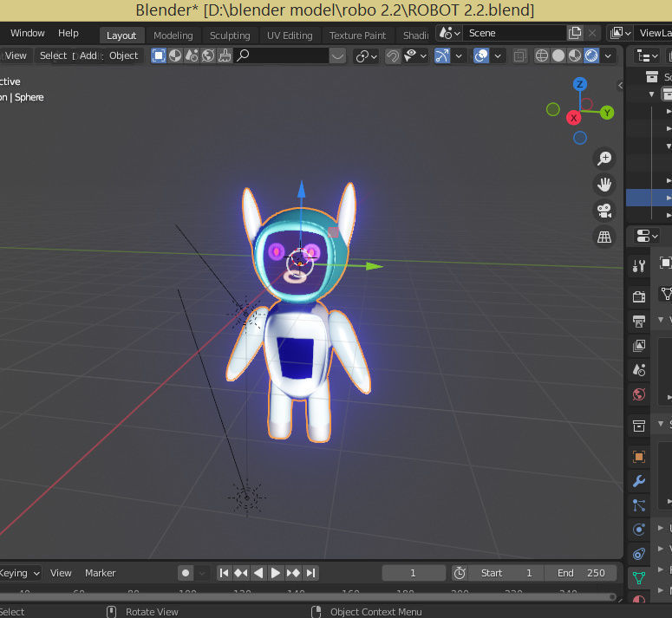Image resolution: width=672 pixels, height=618 pixels.
Task: Jump to the timeline start frame
Action: 224,573
